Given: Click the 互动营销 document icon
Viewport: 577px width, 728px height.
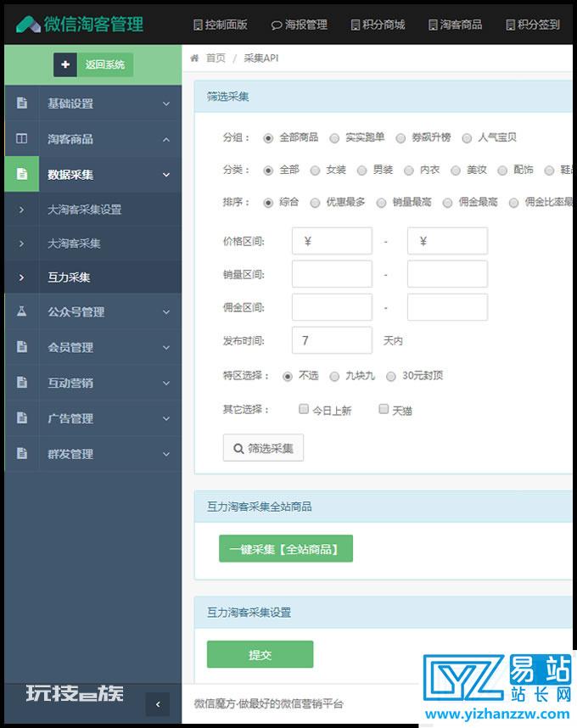Looking at the screenshot, I should (x=22, y=382).
